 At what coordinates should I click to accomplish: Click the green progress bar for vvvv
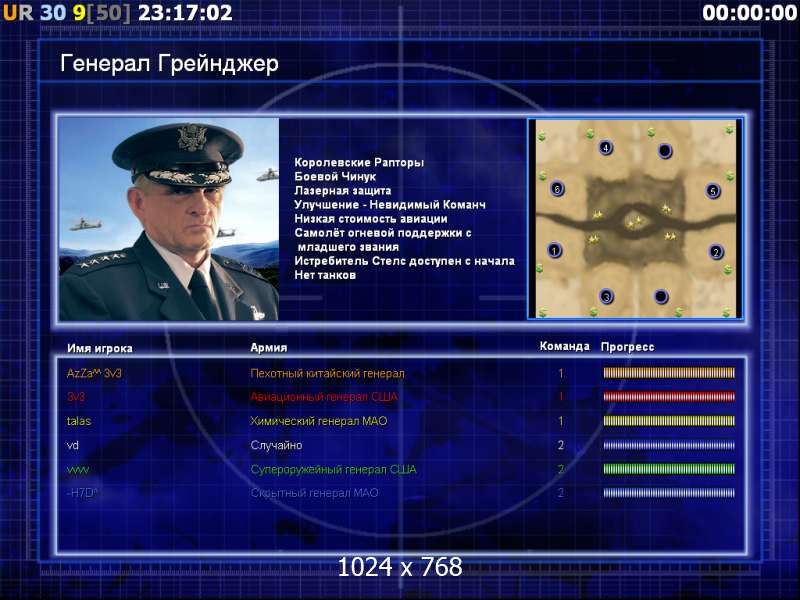(x=669, y=469)
